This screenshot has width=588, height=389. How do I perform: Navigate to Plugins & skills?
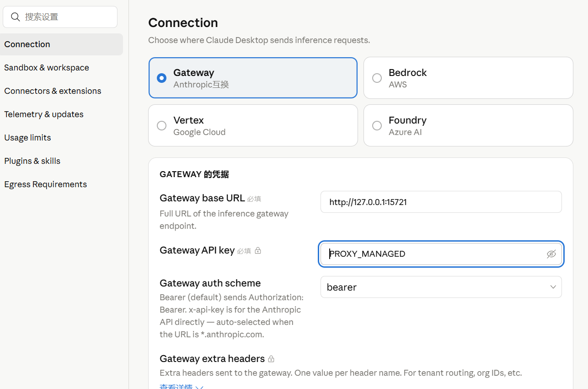coord(62,161)
